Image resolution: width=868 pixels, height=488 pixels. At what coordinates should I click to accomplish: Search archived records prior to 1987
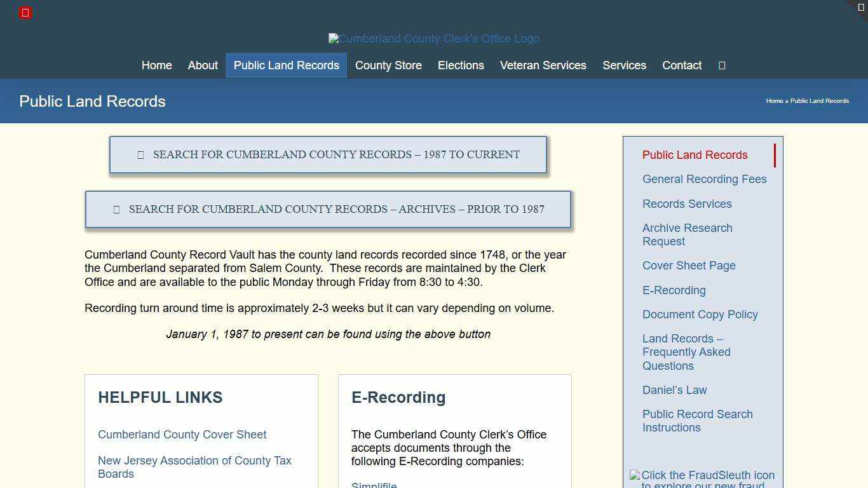(328, 209)
